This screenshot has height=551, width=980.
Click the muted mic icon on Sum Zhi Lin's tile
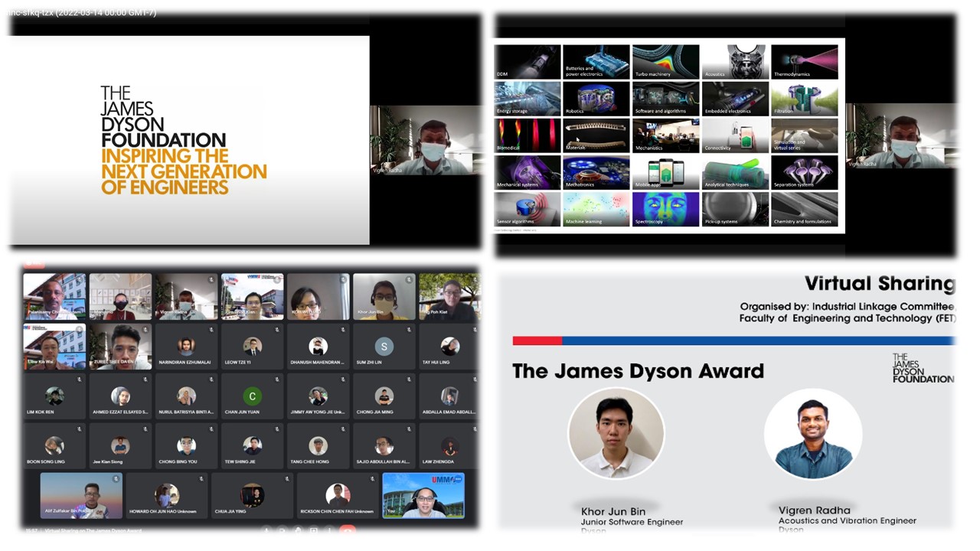click(x=409, y=330)
